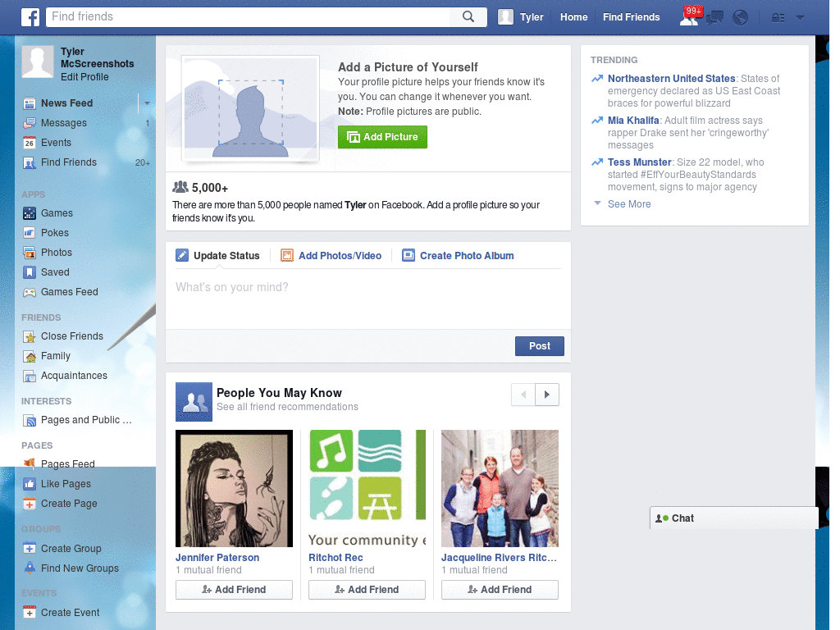Click the profile picture placeholder image
The width and height of the screenshot is (840, 630).
pos(251,109)
